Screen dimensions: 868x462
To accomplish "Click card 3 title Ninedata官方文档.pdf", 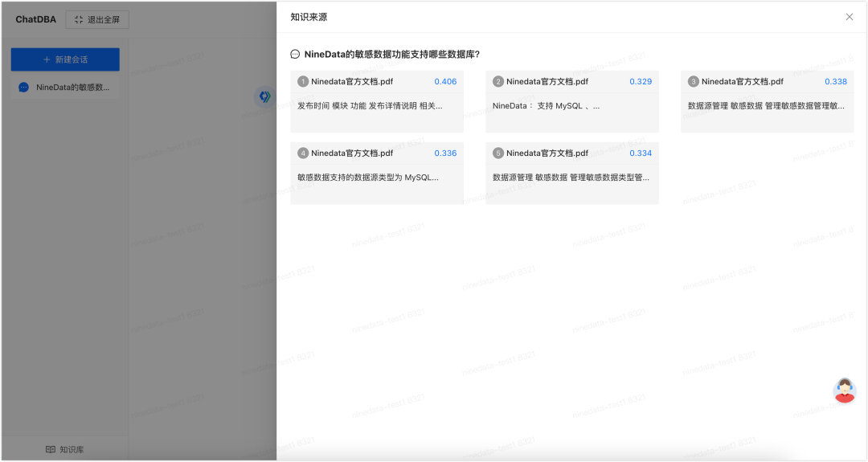I will [743, 81].
